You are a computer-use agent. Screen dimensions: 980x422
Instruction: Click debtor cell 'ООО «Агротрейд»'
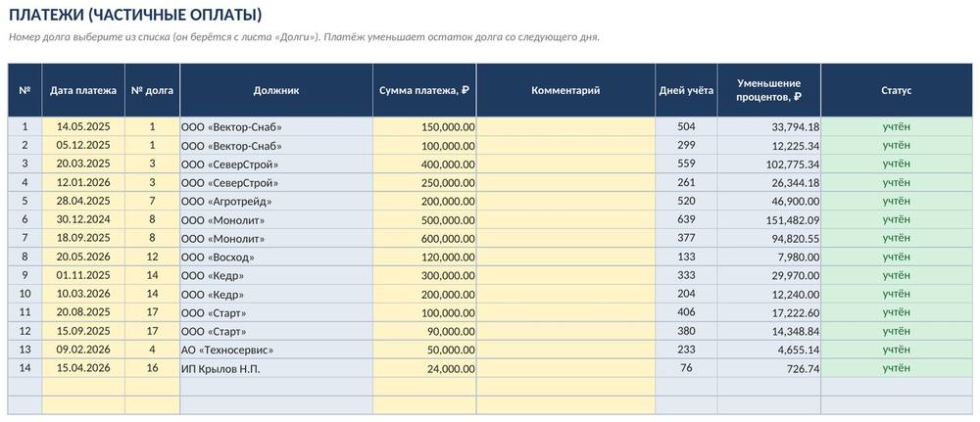pyautogui.click(x=276, y=201)
